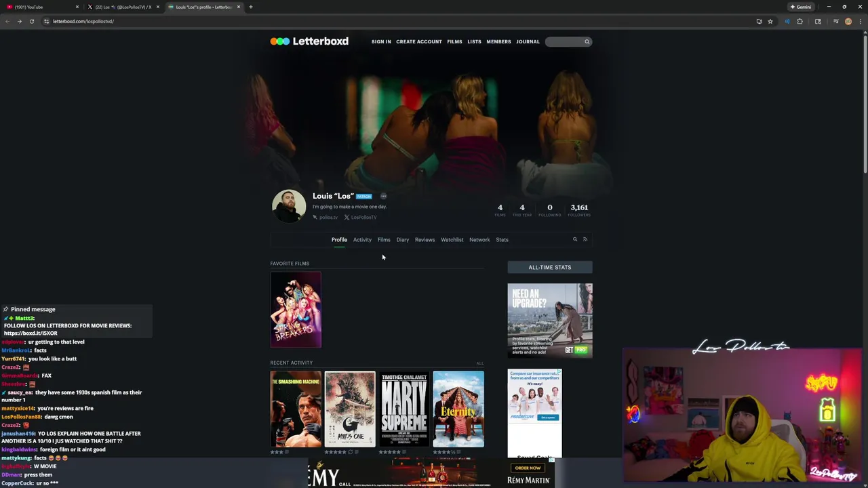The height and width of the screenshot is (488, 868).
Task: Select the Activity tab
Action: click(x=362, y=239)
